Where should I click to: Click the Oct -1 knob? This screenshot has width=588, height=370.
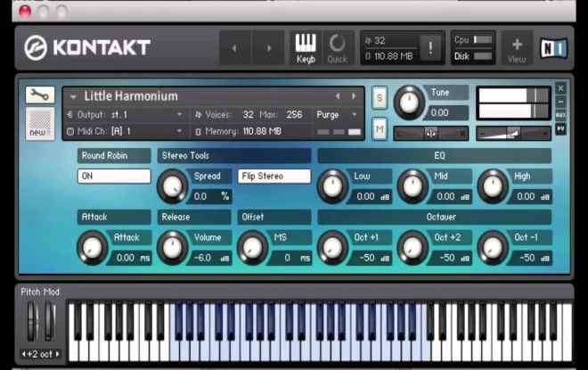click(x=493, y=248)
